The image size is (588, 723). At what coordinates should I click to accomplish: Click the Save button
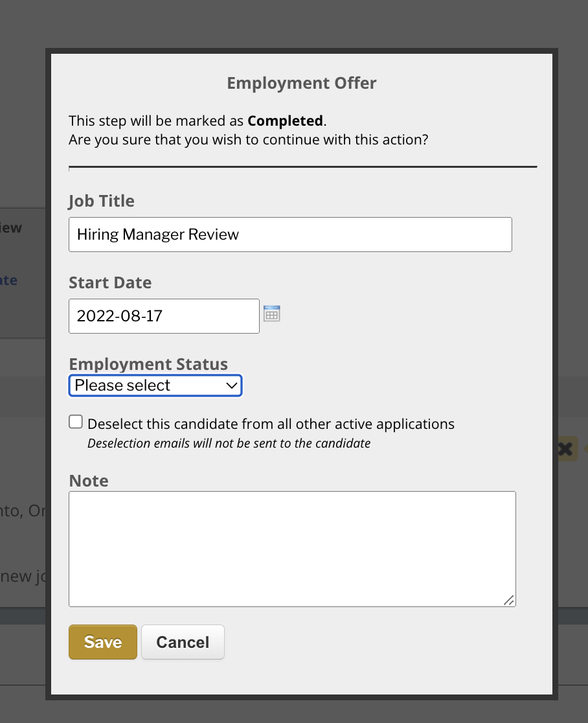click(x=103, y=642)
